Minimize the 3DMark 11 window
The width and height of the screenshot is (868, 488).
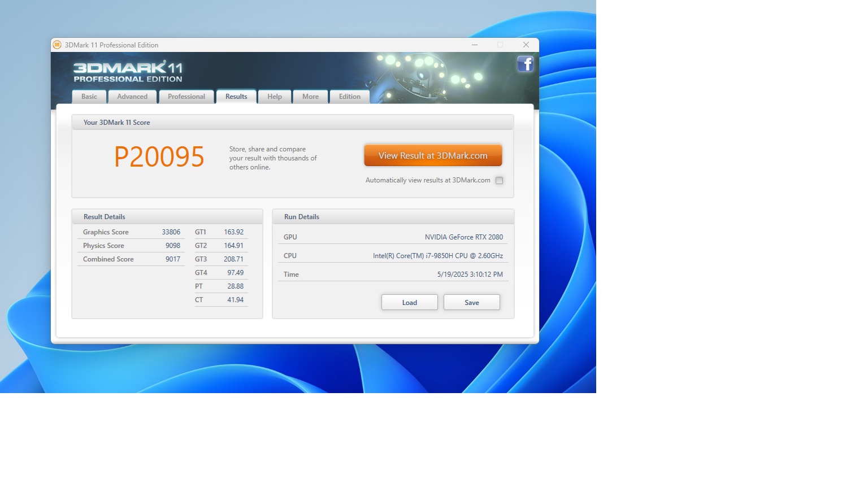pyautogui.click(x=475, y=45)
